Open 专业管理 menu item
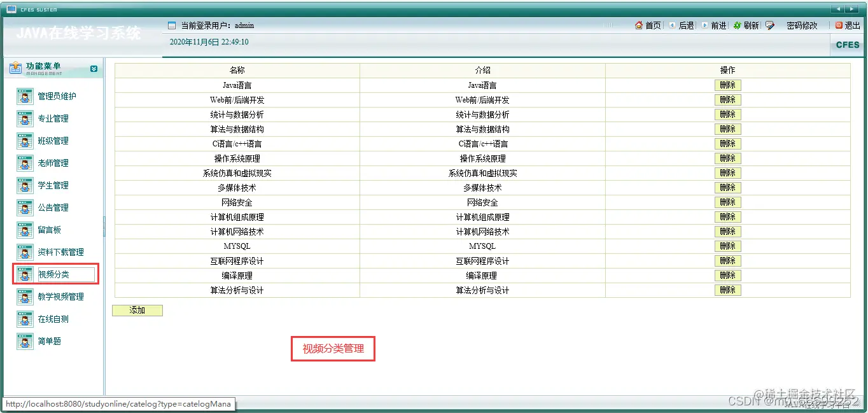This screenshot has height=413, width=868. tap(53, 118)
